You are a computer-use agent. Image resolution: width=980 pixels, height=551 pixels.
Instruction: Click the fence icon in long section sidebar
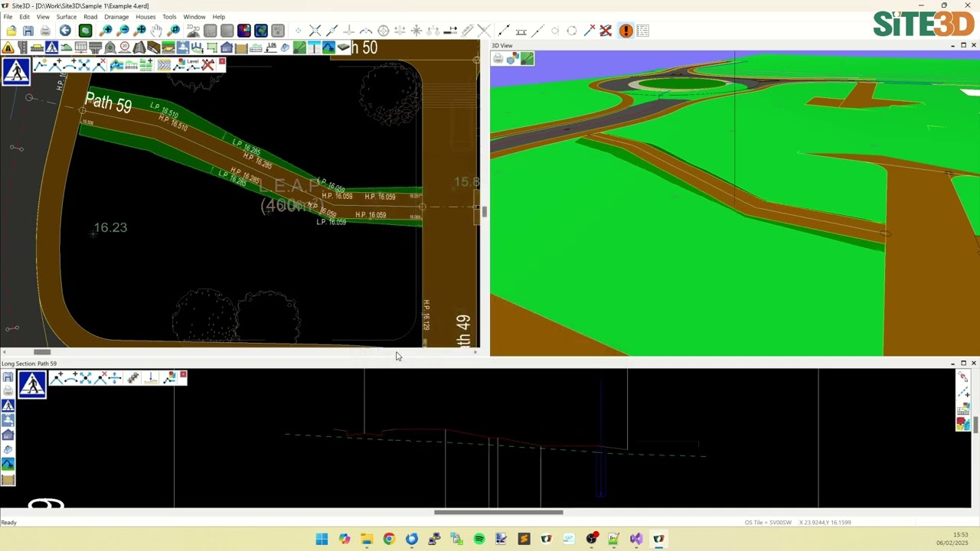tap(8, 480)
